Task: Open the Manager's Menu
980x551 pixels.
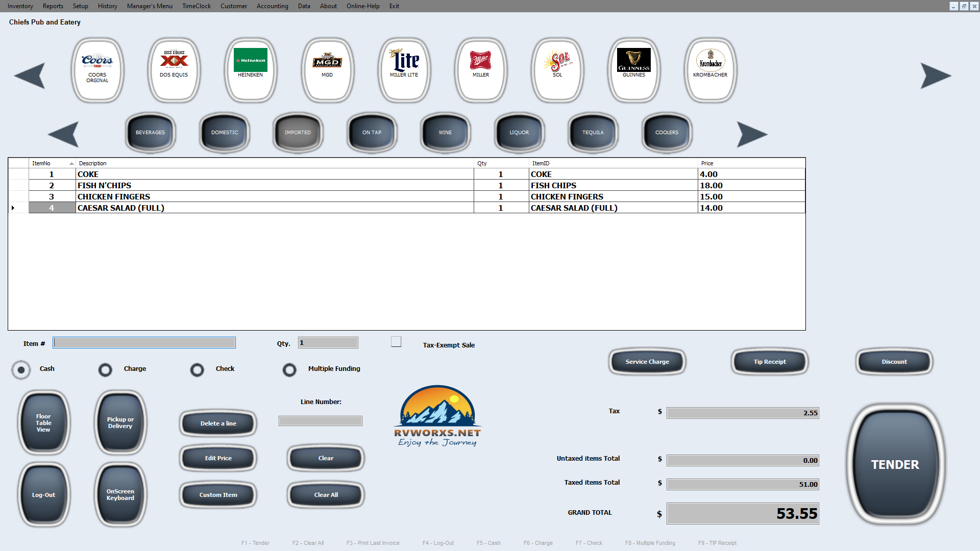Action: [x=150, y=6]
